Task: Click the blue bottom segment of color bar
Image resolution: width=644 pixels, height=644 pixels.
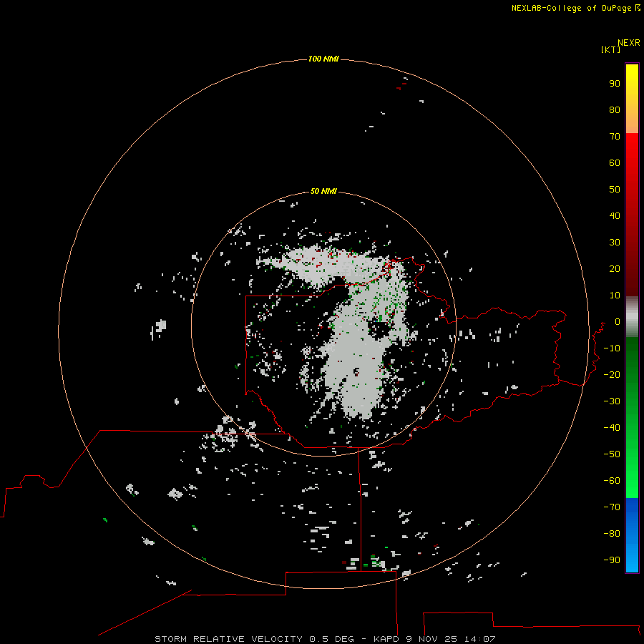Action: [632, 535]
